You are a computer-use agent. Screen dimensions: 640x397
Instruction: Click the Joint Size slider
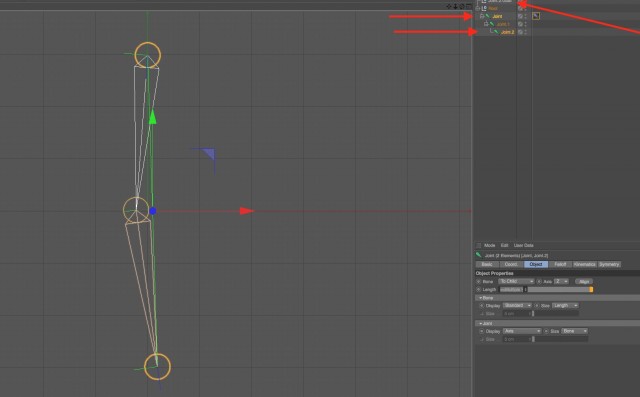click(560, 339)
